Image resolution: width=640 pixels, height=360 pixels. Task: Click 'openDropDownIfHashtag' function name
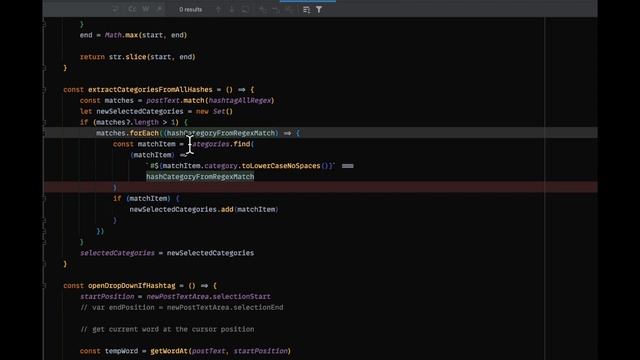point(131,286)
